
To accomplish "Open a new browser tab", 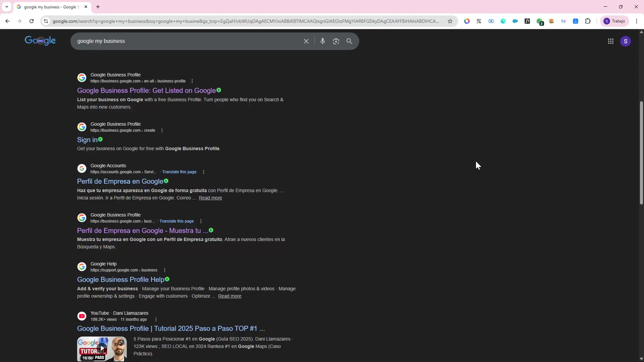I will point(98,7).
